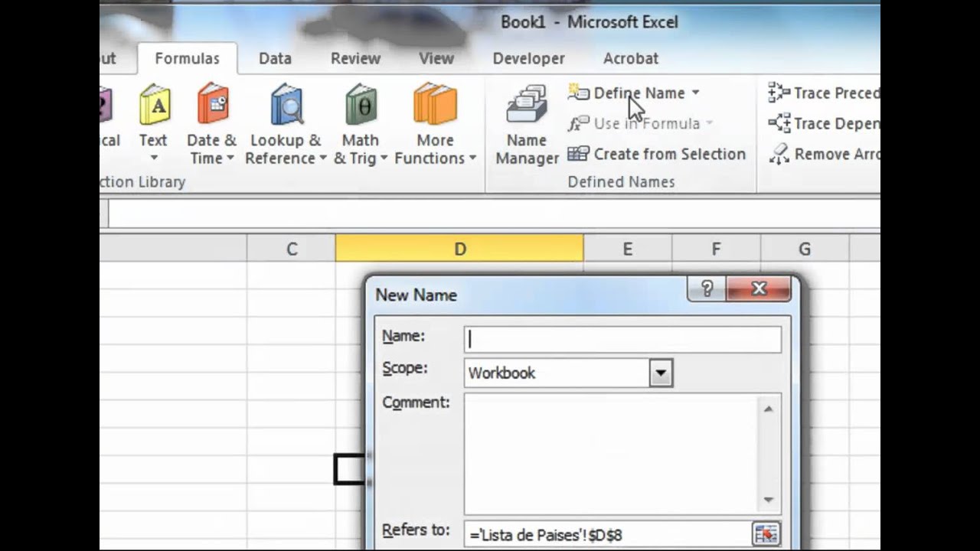The image size is (980, 551).
Task: Click the Remove Arrows icon
Action: 779,154
